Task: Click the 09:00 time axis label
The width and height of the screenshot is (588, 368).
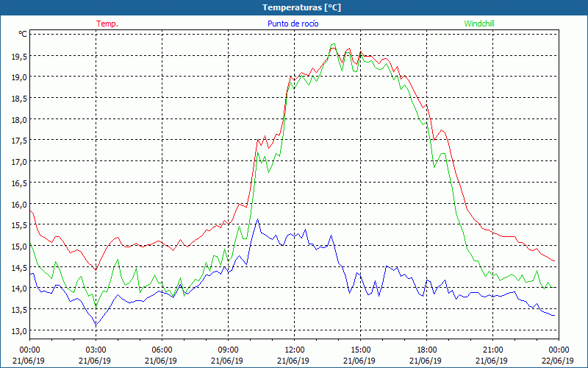Action: (x=229, y=350)
